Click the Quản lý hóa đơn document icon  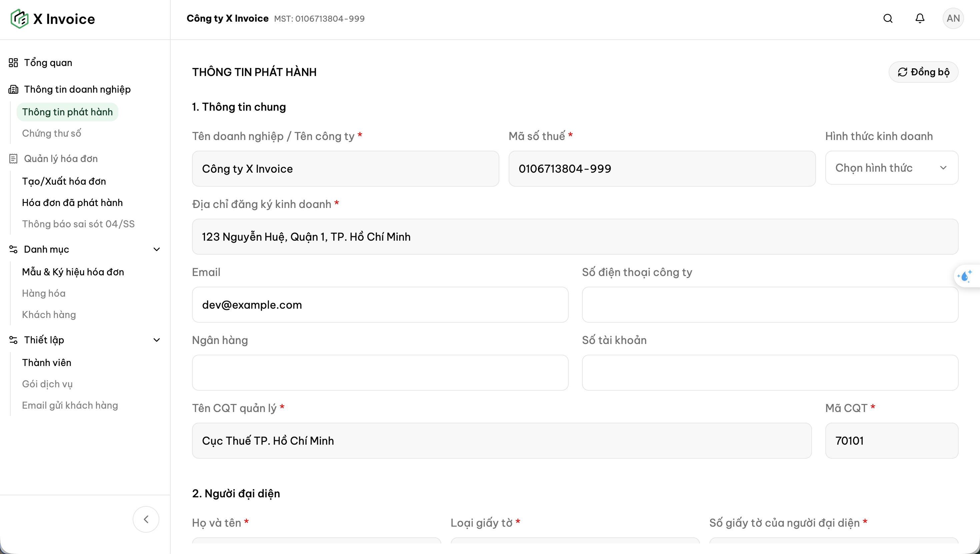coord(13,159)
